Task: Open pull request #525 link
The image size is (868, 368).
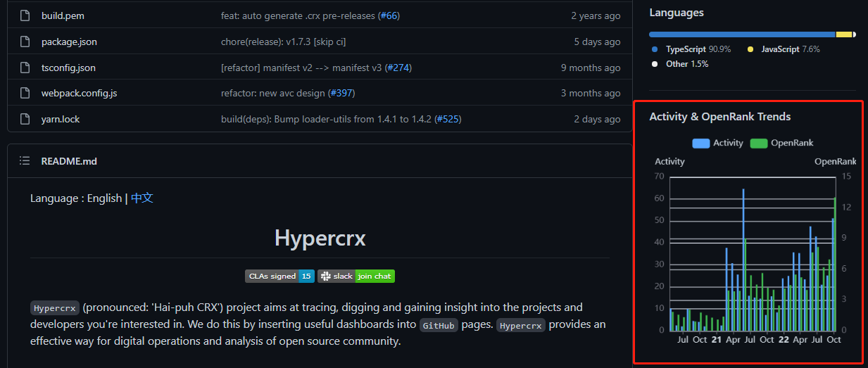Action: pos(448,119)
